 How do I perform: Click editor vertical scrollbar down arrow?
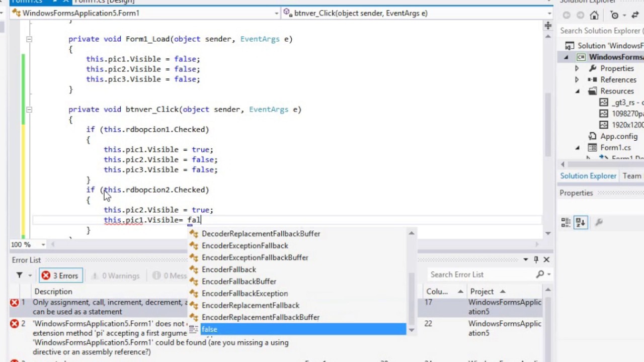coord(548,233)
